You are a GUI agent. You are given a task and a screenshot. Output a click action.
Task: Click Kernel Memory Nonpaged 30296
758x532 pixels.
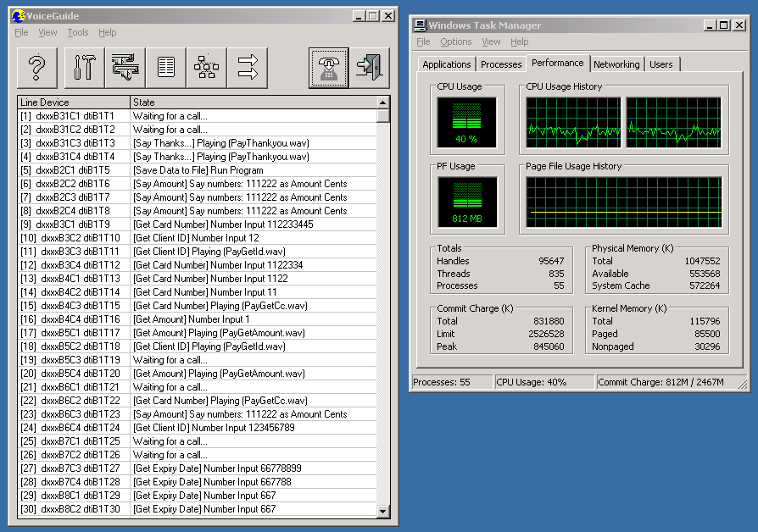click(x=707, y=346)
